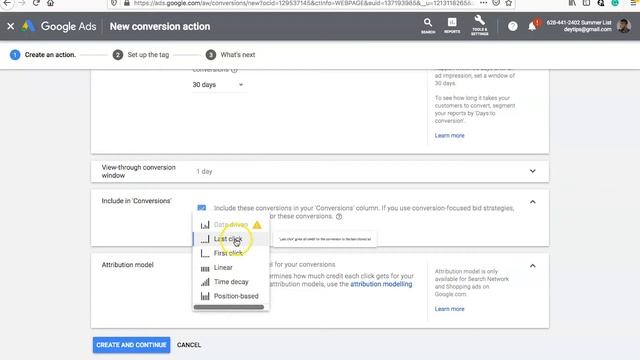This screenshot has height=360, width=640.
Task: Open the browser library icon
Action: [x=572, y=3]
